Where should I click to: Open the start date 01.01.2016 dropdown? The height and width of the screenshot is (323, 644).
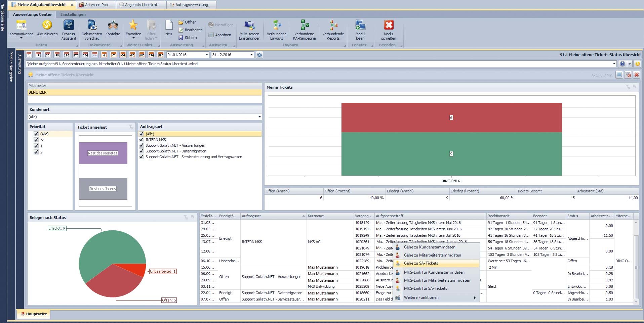207,55
